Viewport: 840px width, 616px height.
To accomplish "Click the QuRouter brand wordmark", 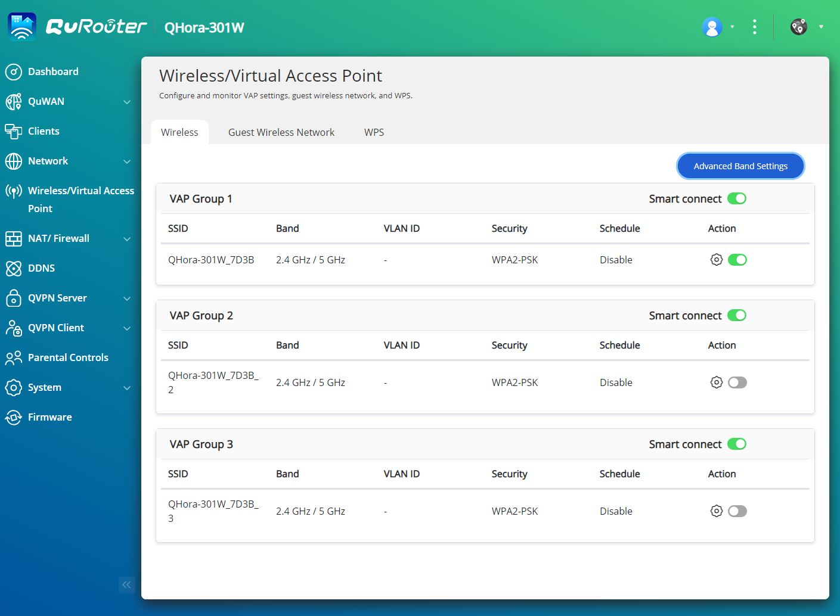I will click(96, 26).
